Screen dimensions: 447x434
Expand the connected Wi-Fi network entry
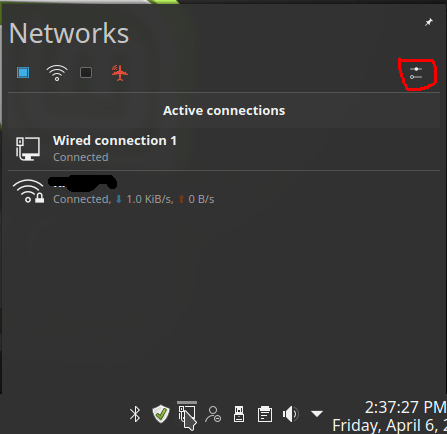(224, 191)
